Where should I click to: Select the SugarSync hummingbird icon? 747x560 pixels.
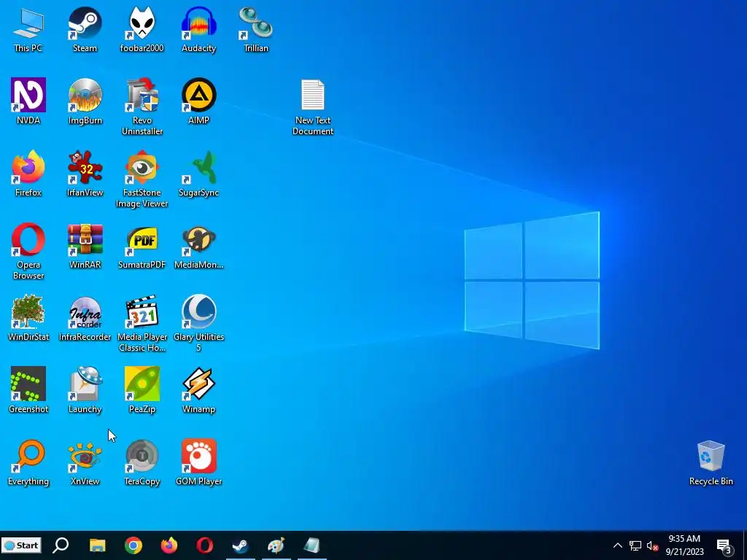pyautogui.click(x=198, y=174)
